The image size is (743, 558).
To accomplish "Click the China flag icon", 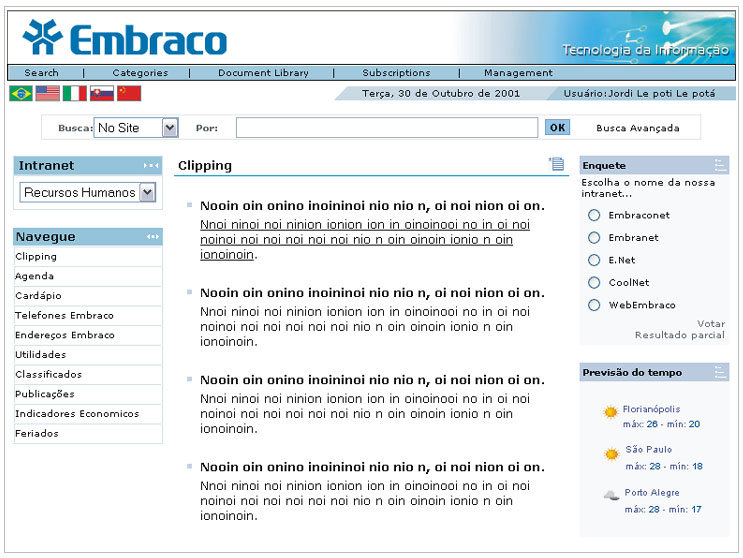I will (x=129, y=93).
